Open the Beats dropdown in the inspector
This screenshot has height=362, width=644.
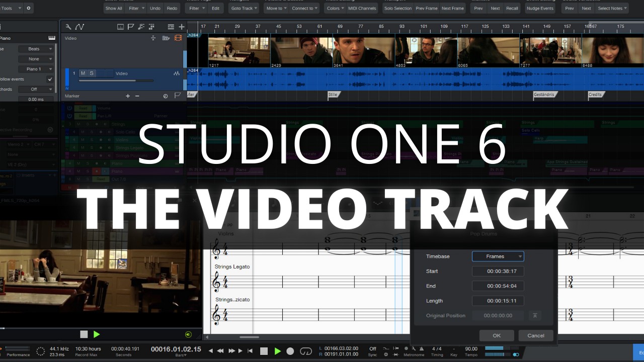[36, 49]
